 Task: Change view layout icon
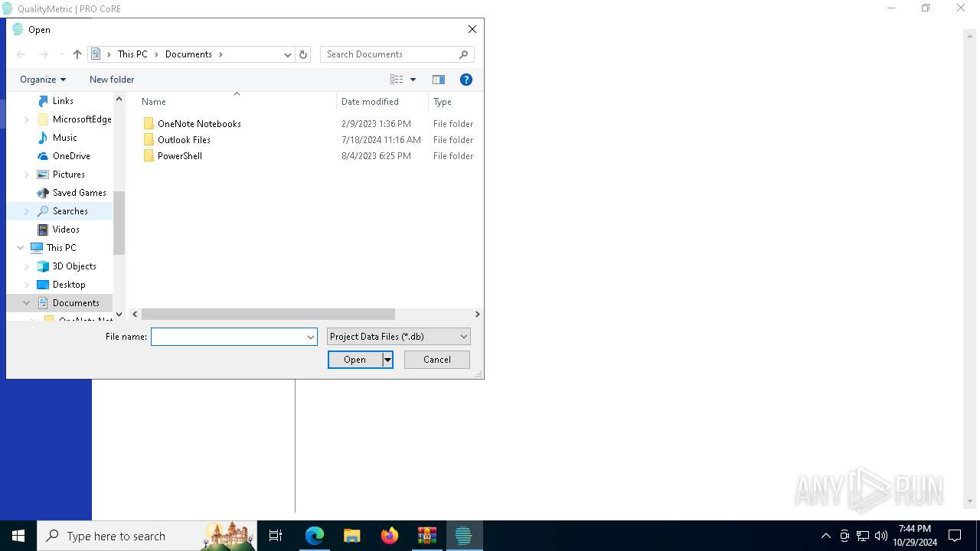[397, 80]
